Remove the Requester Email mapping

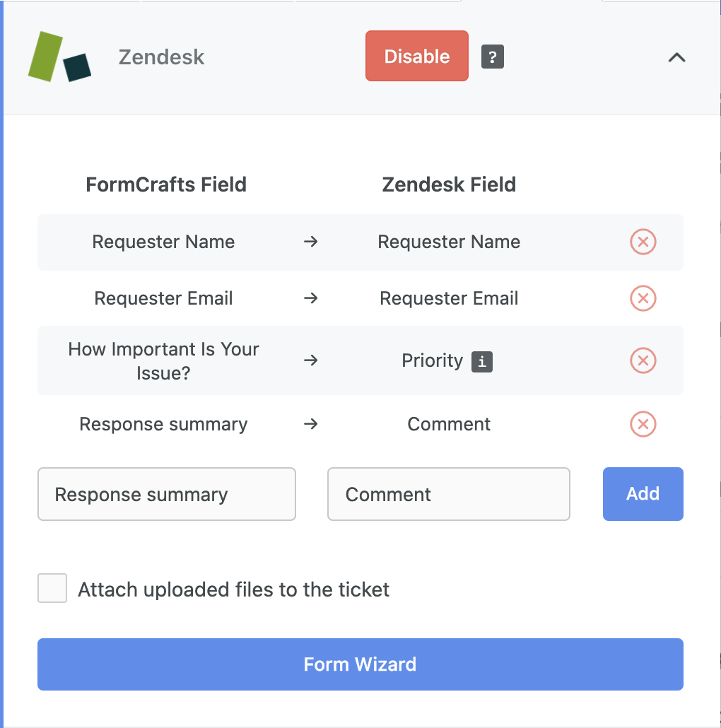click(x=643, y=298)
